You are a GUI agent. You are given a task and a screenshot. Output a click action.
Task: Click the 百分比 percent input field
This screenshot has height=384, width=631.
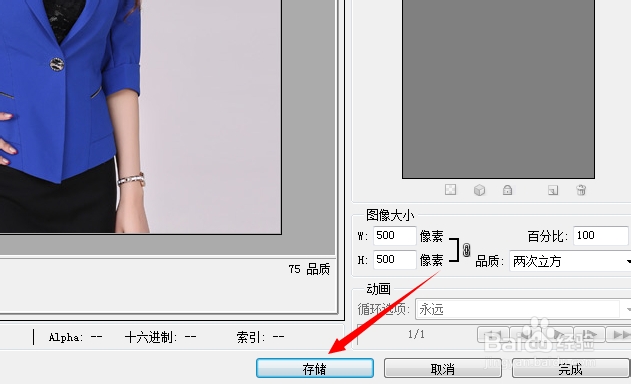(x=600, y=235)
